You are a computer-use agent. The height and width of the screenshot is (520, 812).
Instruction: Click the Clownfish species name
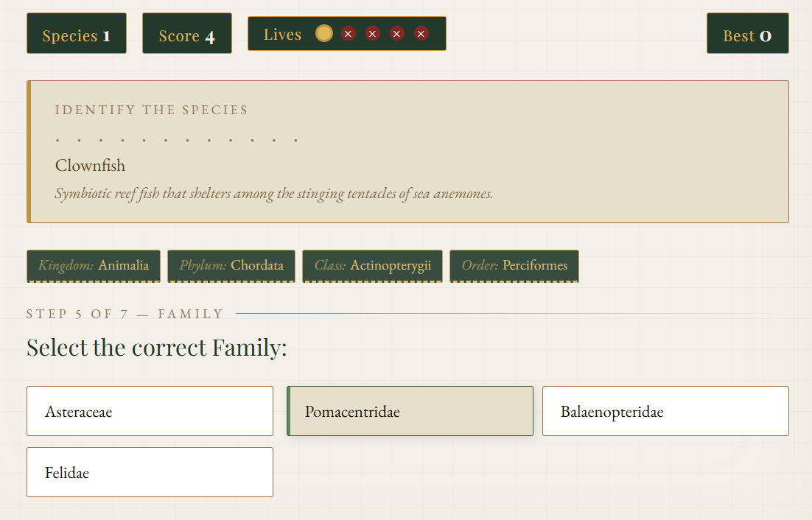click(x=90, y=166)
